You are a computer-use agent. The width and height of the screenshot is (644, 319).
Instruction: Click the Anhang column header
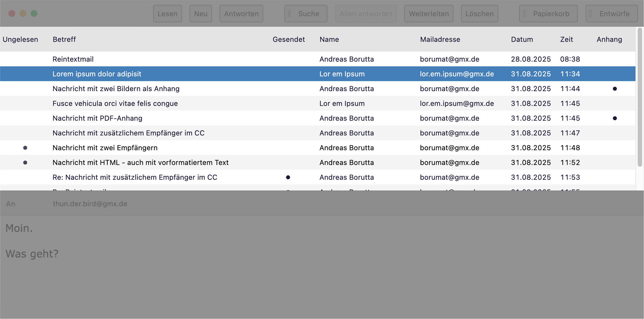tap(609, 39)
